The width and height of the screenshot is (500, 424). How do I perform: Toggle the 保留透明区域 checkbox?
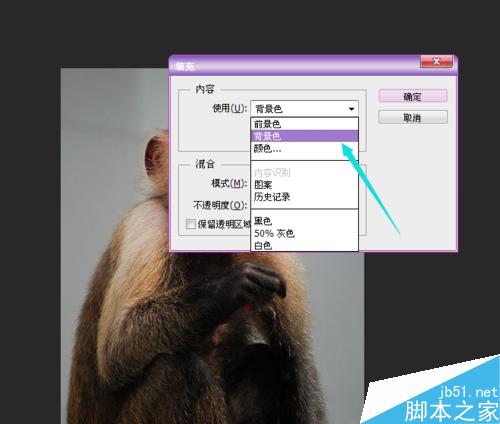(191, 224)
